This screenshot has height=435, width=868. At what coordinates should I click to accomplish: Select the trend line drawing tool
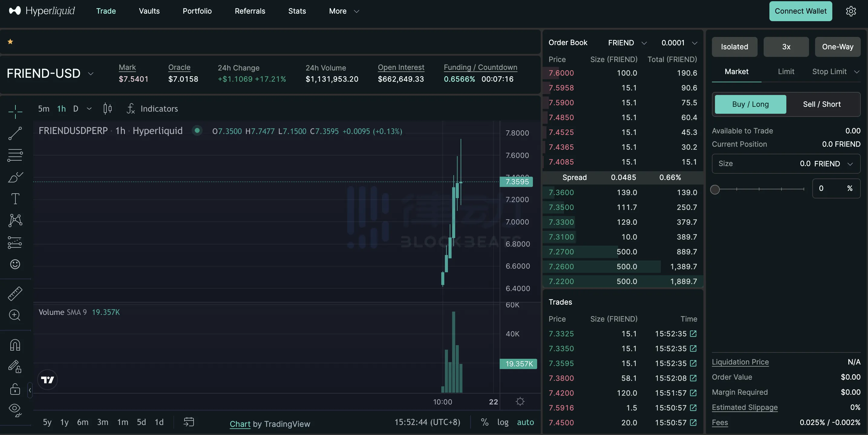click(15, 133)
